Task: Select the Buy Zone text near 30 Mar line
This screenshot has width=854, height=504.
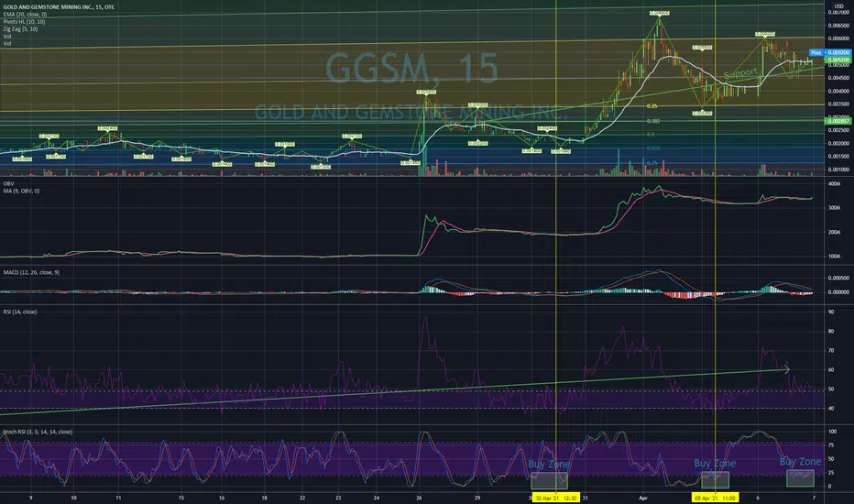Action: coord(549,465)
